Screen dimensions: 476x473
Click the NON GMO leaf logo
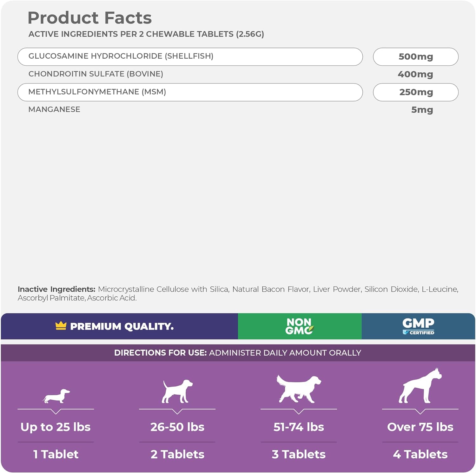(299, 326)
